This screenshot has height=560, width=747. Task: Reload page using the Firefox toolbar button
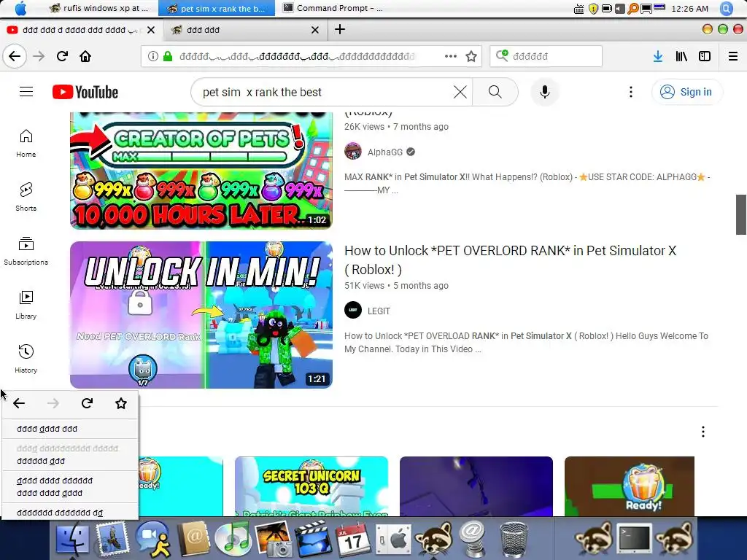coord(62,56)
